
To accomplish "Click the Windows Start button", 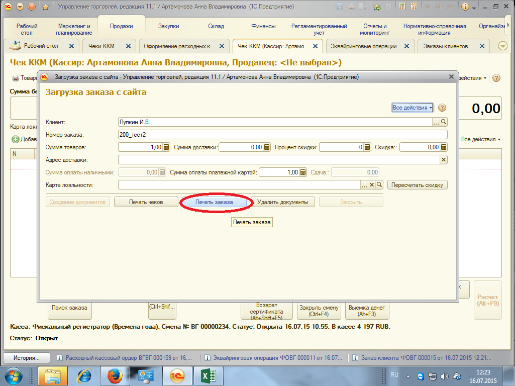I will click(x=13, y=377).
